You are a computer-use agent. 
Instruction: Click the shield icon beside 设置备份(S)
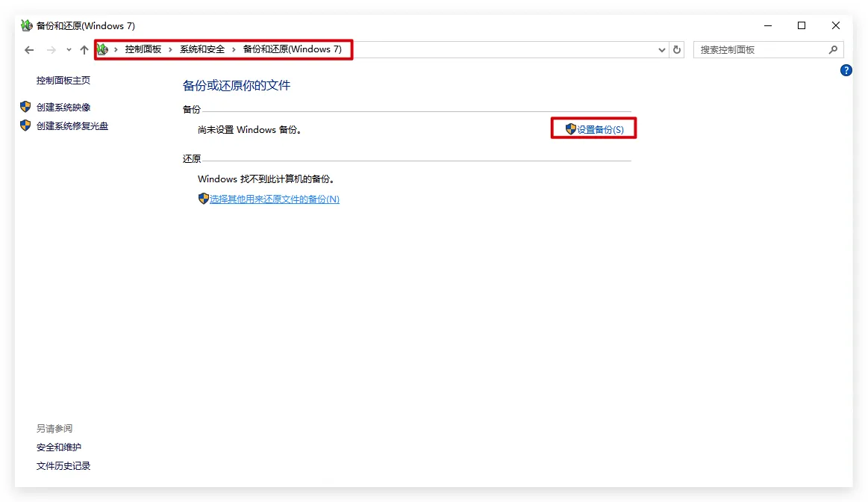click(x=571, y=129)
